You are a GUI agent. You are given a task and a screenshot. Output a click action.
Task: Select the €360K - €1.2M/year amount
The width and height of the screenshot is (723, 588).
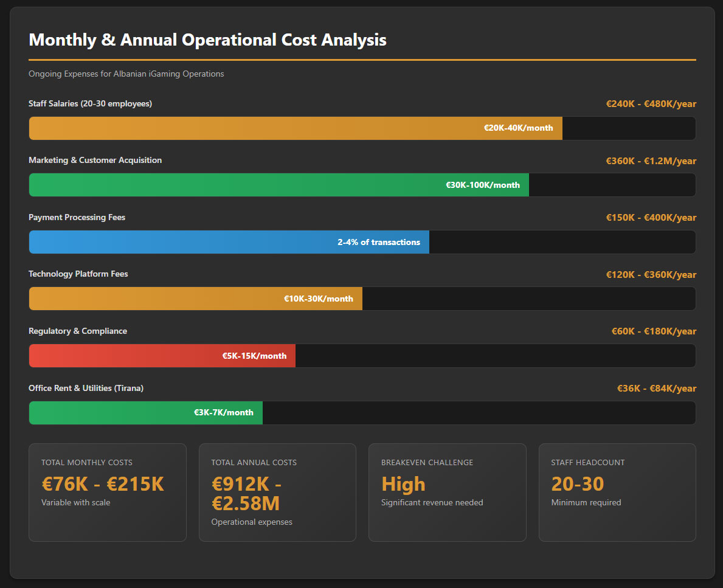coord(651,161)
